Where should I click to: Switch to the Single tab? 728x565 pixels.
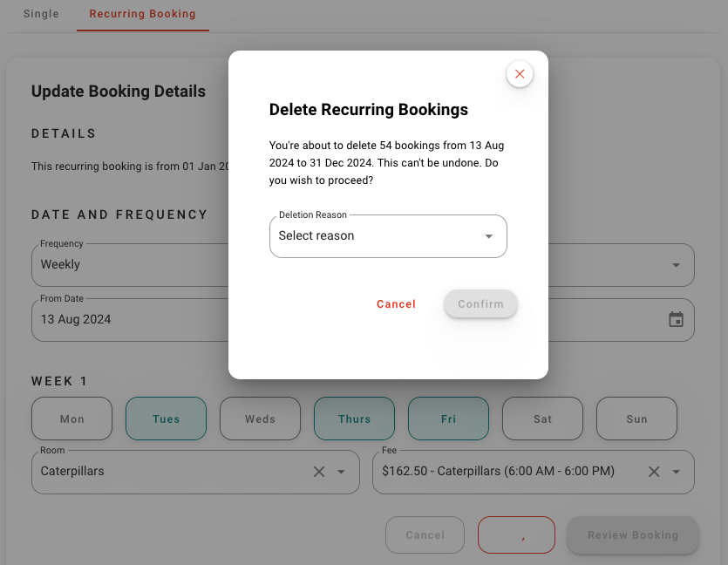[41, 14]
